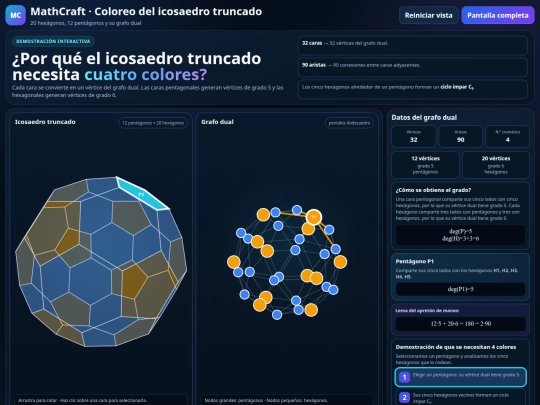The image size is (540, 405).
Task: Click the Aristas 90 stat card
Action: click(460, 136)
